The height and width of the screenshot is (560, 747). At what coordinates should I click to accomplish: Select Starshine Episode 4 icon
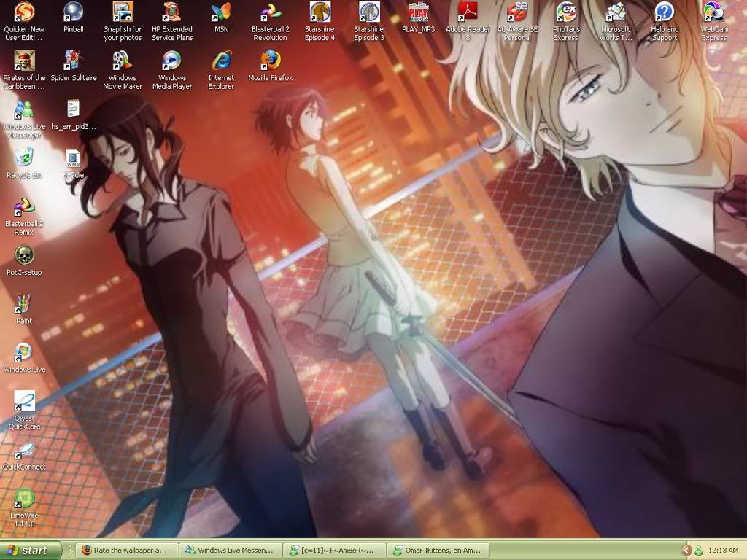[x=320, y=21]
